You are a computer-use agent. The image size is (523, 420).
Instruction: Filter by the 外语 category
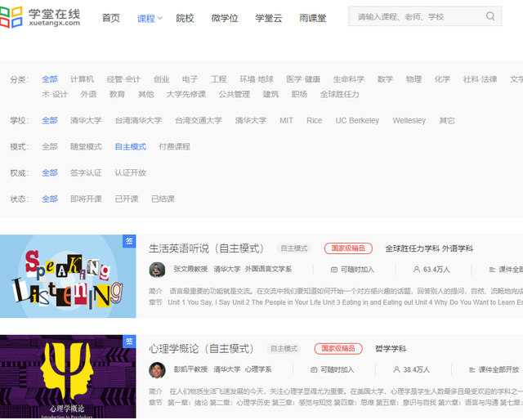coord(88,95)
